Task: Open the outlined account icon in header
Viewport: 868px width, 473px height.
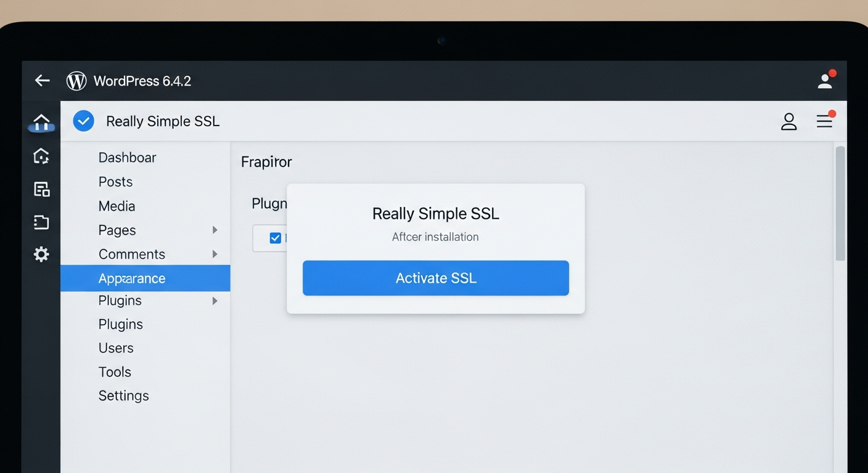Action: (x=789, y=121)
